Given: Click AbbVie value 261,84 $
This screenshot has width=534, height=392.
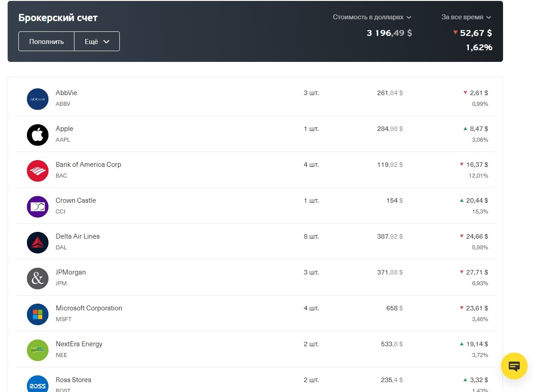Looking at the screenshot, I should 390,93.
